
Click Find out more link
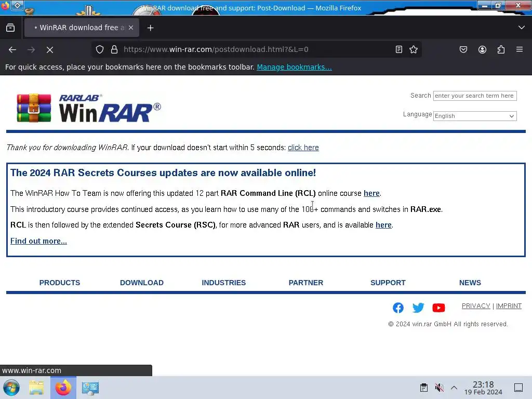click(38, 241)
